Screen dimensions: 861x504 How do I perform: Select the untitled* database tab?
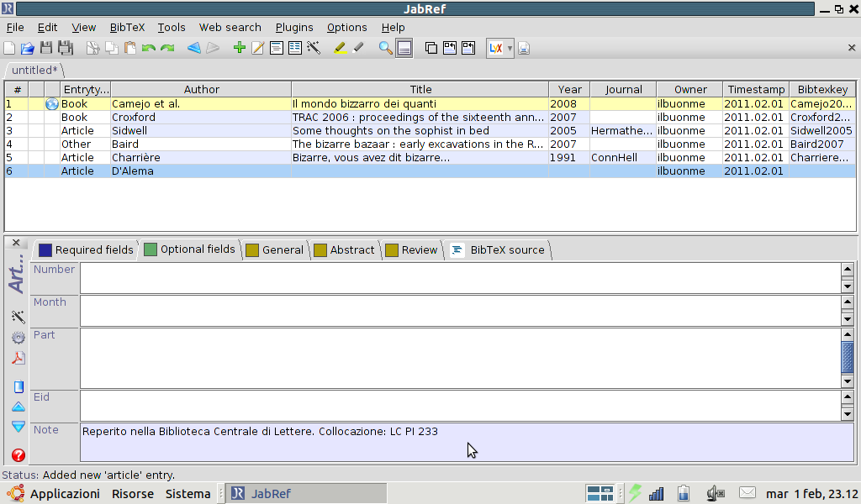pyautogui.click(x=34, y=71)
